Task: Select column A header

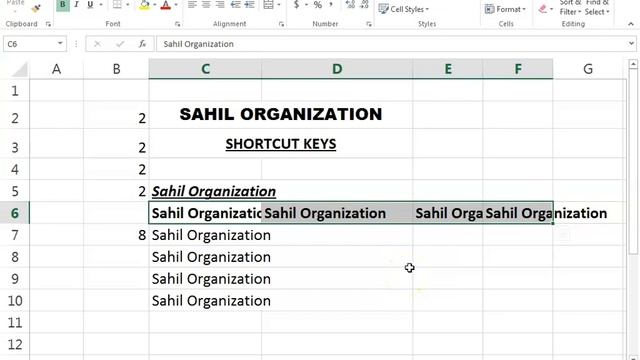Action: (x=56, y=69)
